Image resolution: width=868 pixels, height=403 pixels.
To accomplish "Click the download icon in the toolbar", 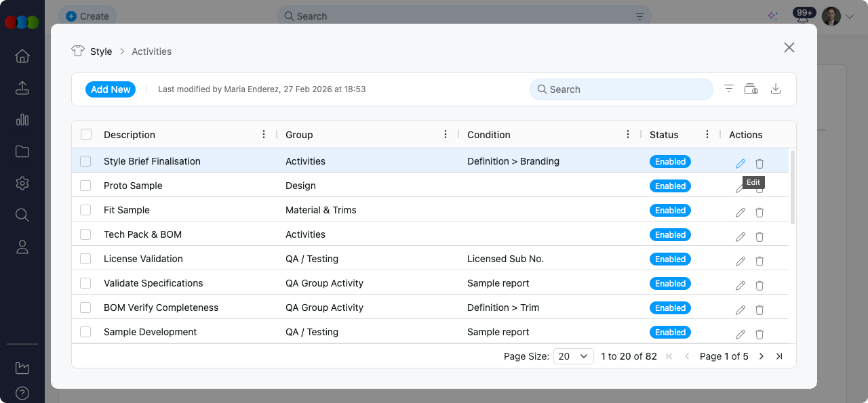I will (776, 89).
